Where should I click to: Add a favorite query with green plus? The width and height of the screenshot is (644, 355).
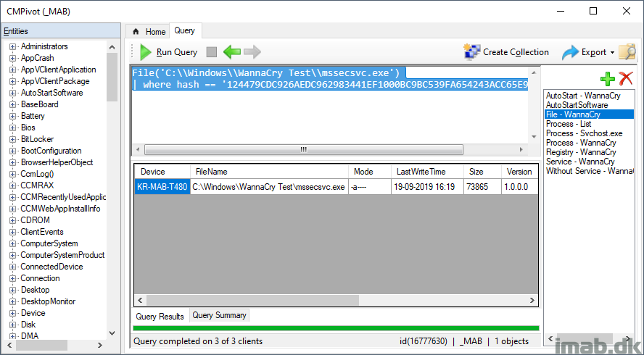click(x=608, y=78)
